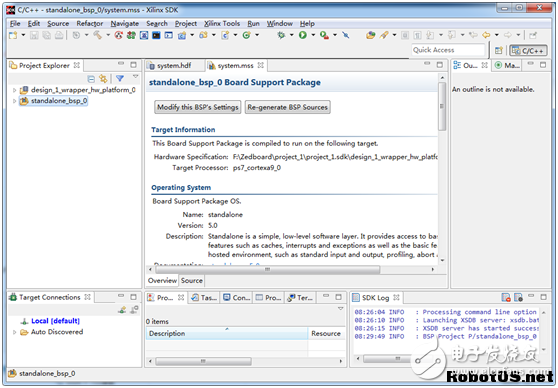Click Collapse All icon in Project Explorer
Viewport: 558px width, 388px height.
pyautogui.click(x=91, y=79)
